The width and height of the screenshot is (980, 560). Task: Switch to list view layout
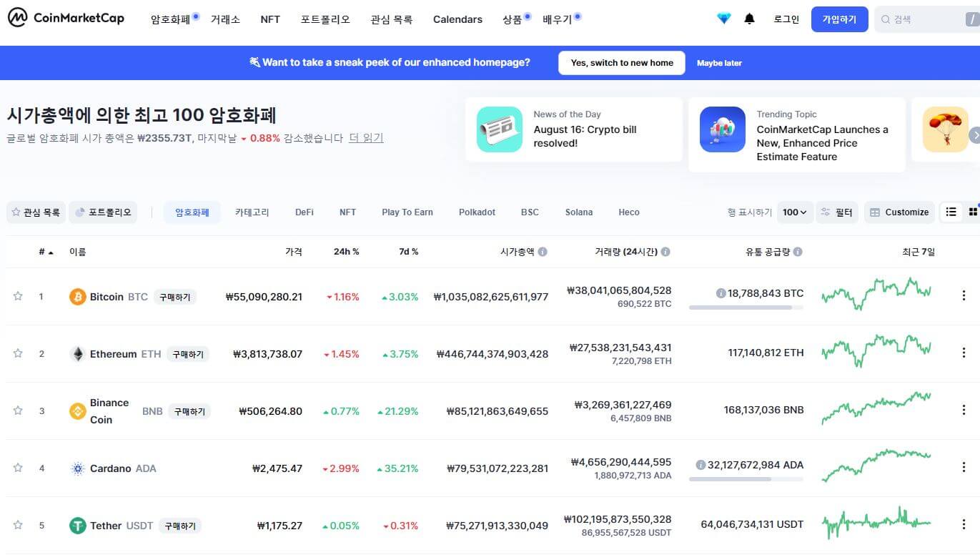point(951,212)
